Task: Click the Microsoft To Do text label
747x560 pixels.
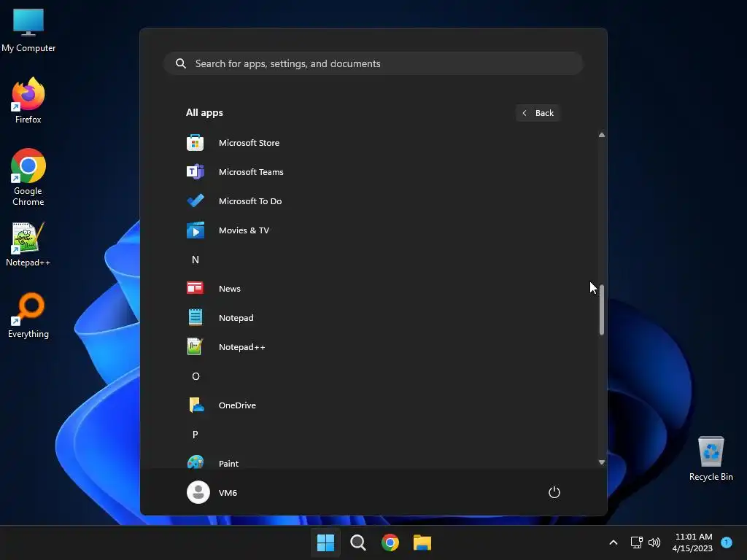Action: 250,201
